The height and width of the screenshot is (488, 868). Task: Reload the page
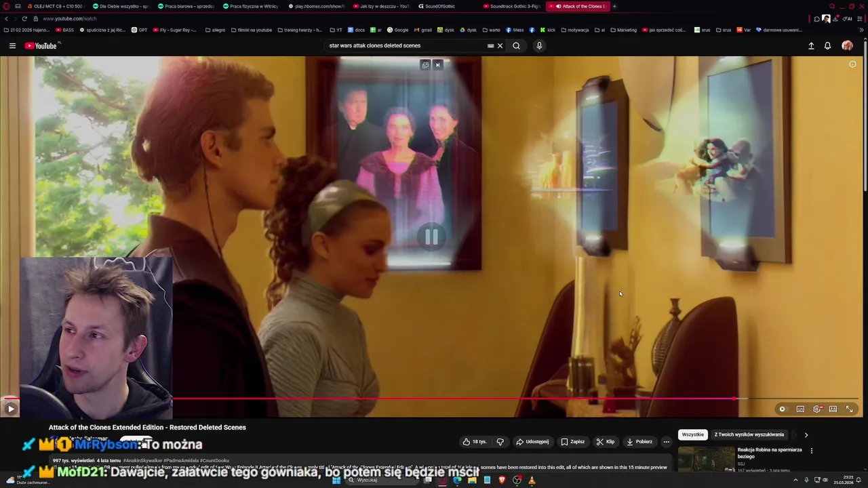pos(25,18)
